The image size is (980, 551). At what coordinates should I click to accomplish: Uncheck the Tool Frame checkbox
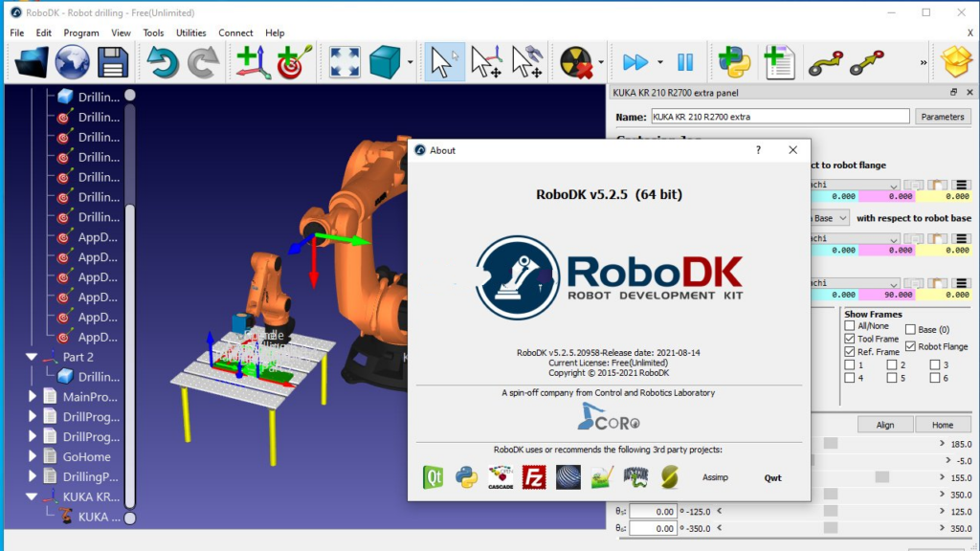click(848, 337)
